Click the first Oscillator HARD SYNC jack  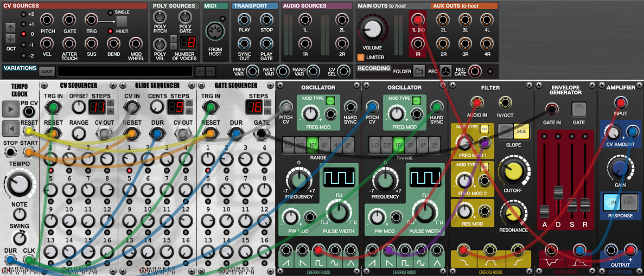pyautogui.click(x=350, y=107)
